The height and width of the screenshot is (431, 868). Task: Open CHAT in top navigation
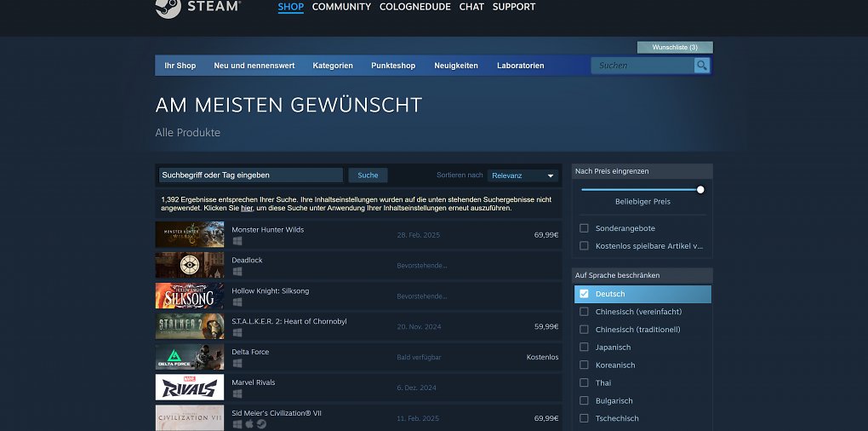471,7
